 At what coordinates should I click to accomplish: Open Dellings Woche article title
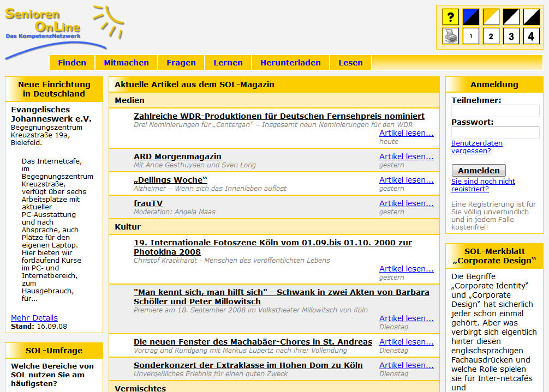[x=170, y=180]
